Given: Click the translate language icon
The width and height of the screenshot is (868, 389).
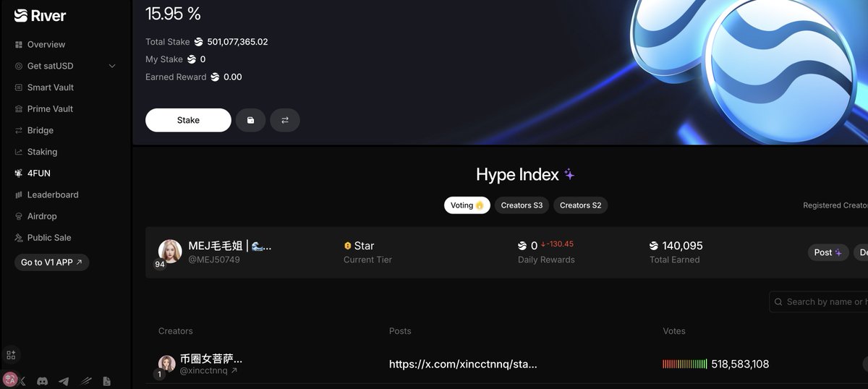Looking at the screenshot, I should [x=10, y=378].
